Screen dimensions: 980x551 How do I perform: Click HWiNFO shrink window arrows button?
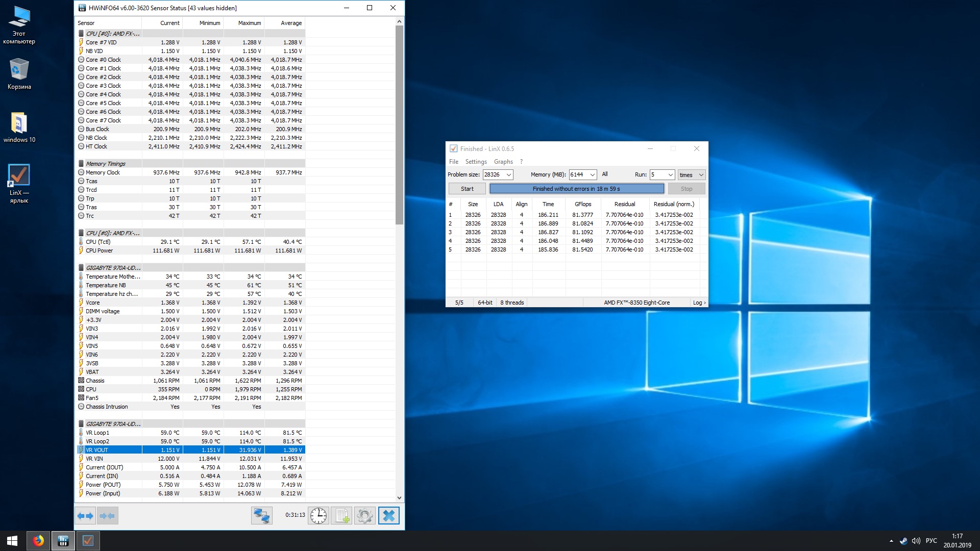coord(108,516)
